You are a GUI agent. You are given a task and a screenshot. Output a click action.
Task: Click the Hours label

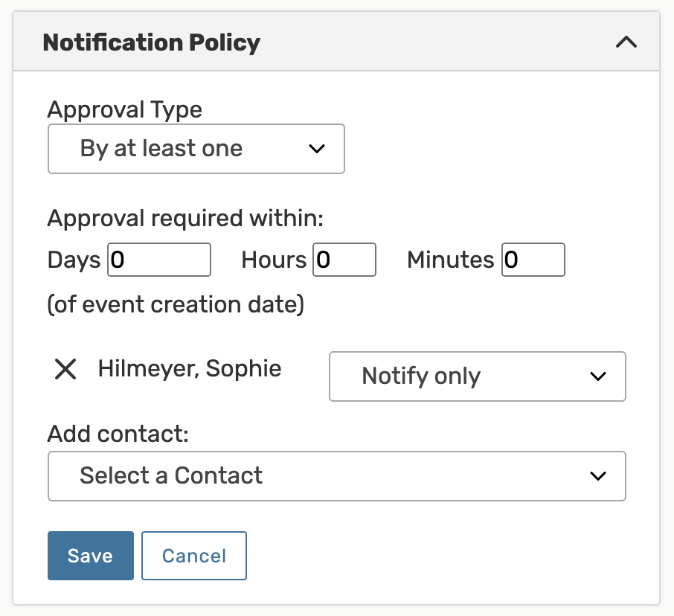274,260
